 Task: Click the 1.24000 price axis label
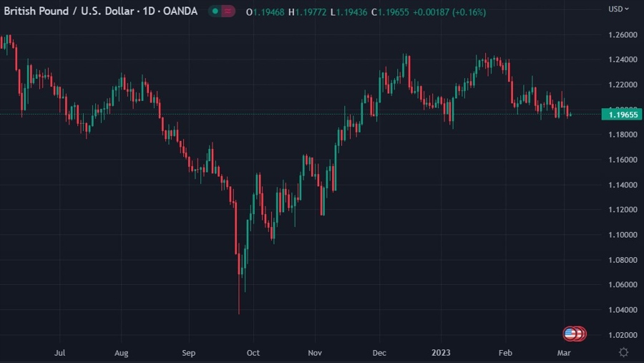tap(623, 59)
